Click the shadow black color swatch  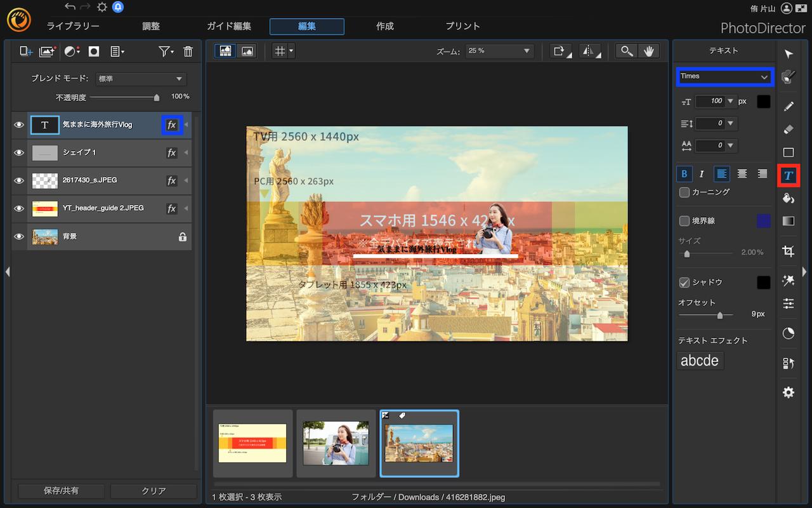tap(763, 282)
